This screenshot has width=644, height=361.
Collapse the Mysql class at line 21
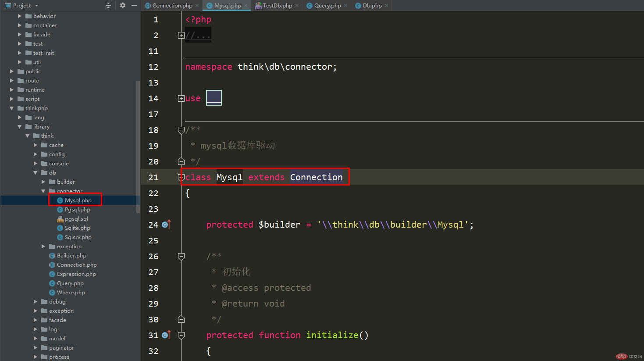coord(181,177)
